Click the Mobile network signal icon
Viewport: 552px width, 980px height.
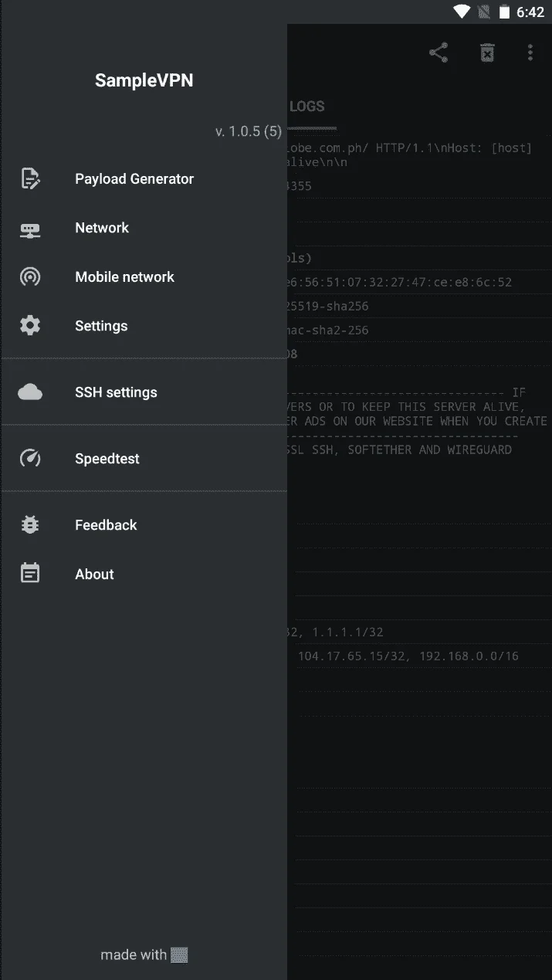pyautogui.click(x=30, y=276)
